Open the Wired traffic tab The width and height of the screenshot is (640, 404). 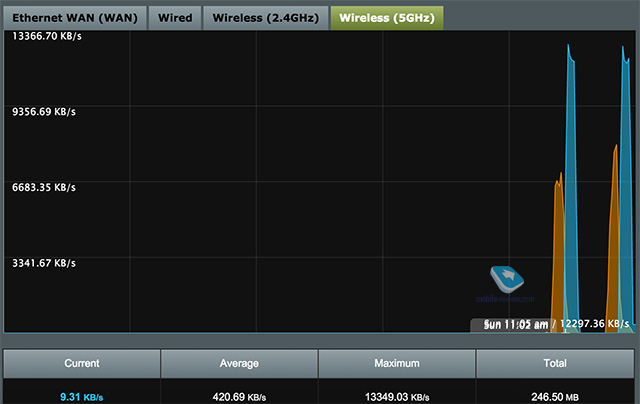175,17
